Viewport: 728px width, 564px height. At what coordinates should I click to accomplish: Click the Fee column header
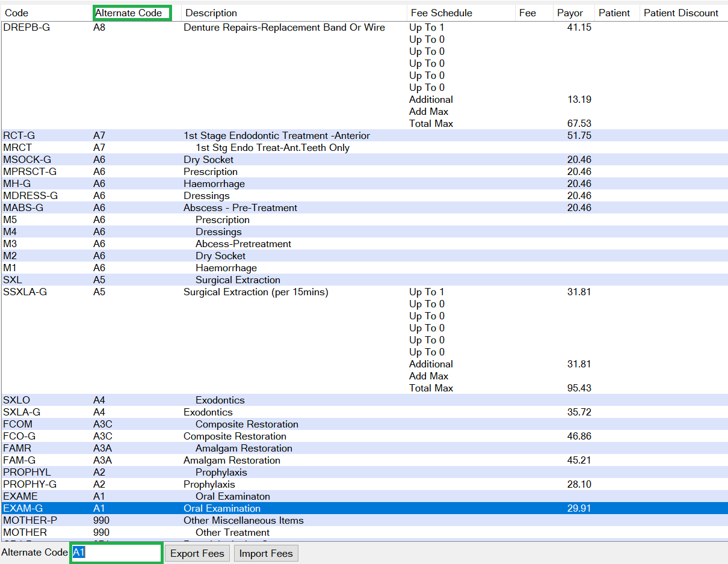pos(527,13)
